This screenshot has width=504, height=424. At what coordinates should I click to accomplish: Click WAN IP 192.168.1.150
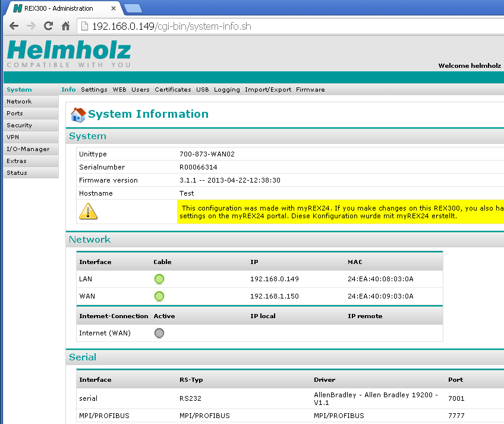tap(275, 296)
